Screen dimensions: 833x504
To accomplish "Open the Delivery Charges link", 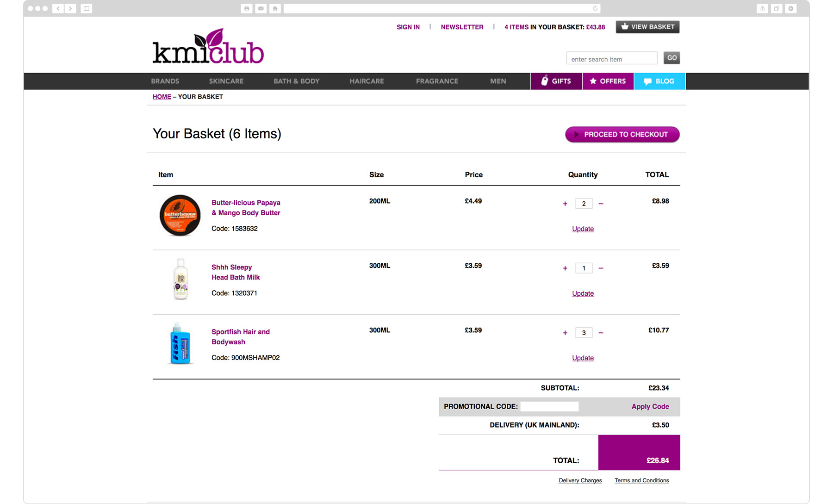I will [580, 480].
